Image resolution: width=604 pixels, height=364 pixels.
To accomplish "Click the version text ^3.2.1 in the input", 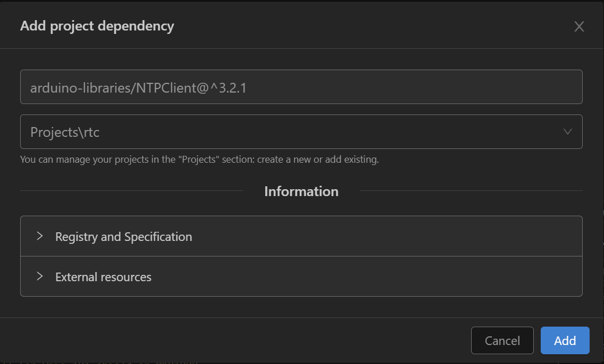I will [228, 88].
